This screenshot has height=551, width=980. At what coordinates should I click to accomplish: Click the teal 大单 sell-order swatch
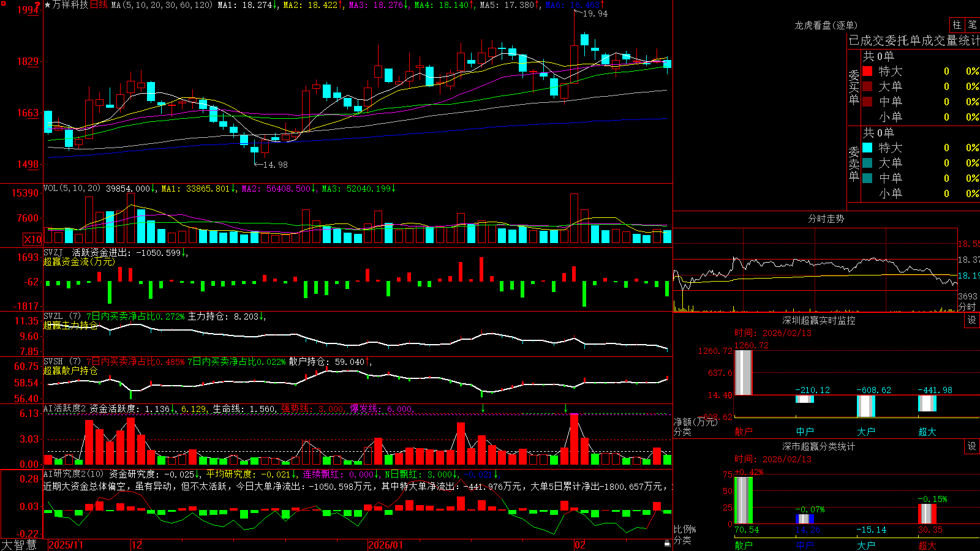(867, 163)
